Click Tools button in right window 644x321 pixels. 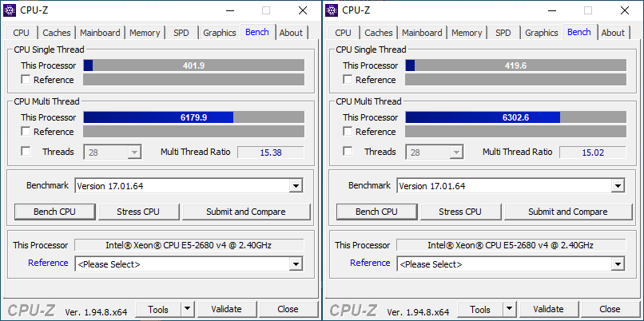pos(480,309)
